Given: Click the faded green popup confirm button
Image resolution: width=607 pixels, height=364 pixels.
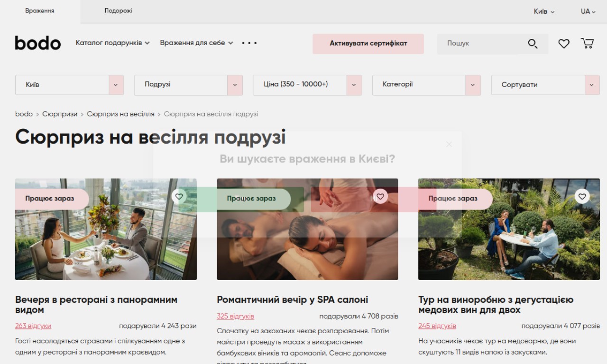Looking at the screenshot, I should tap(242, 200).
